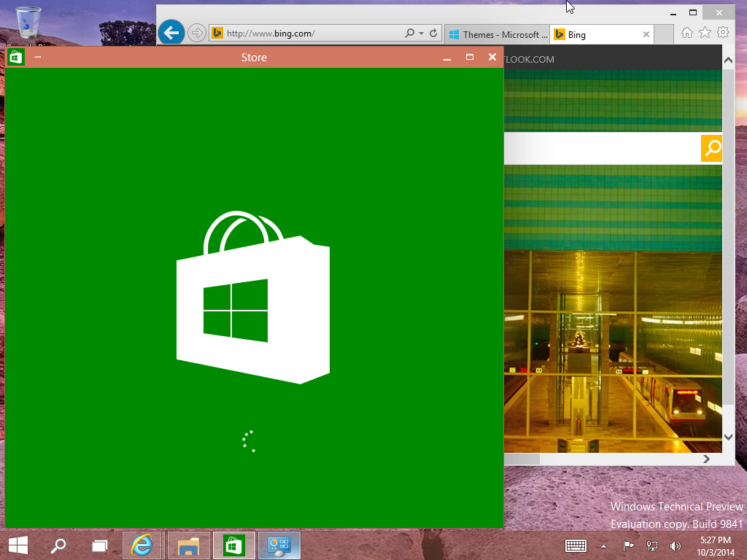This screenshot has height=560, width=747.
Task: Switch to the Themes - Microsoft tab
Action: click(x=498, y=34)
